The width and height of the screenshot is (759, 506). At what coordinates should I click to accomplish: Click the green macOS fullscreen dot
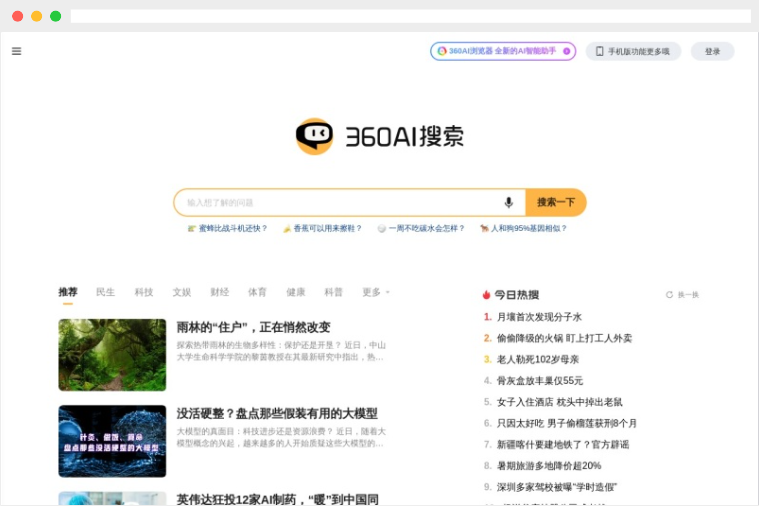coord(56,16)
